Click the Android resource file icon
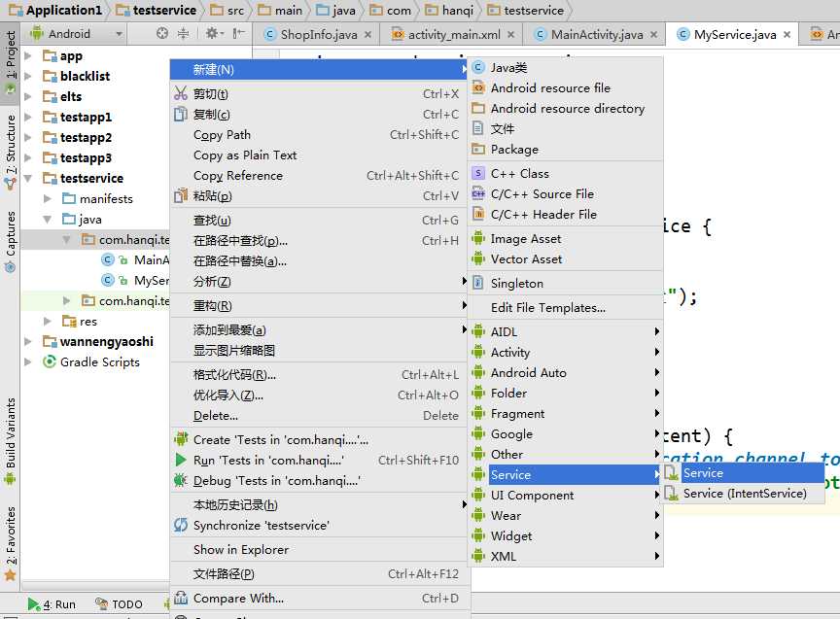The image size is (840, 619). point(478,87)
